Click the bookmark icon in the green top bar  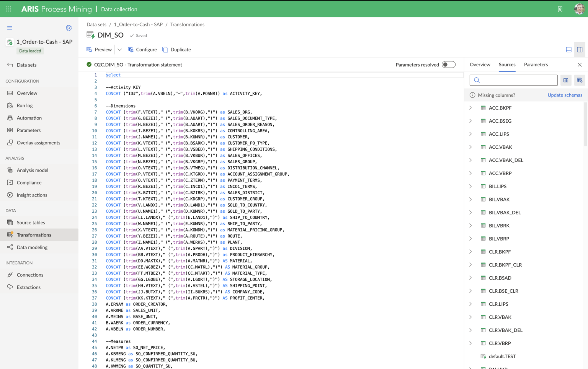560,9
